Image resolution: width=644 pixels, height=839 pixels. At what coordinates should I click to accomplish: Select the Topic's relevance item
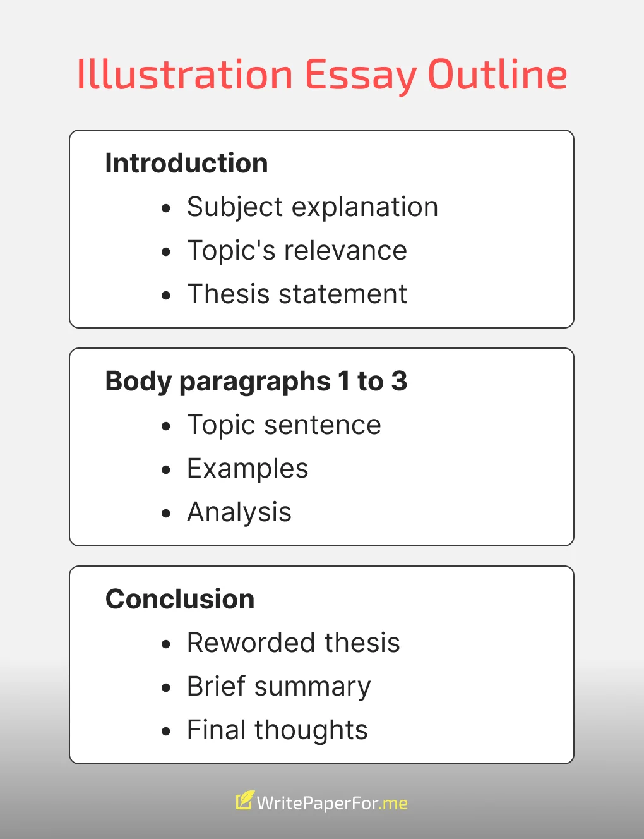click(297, 251)
